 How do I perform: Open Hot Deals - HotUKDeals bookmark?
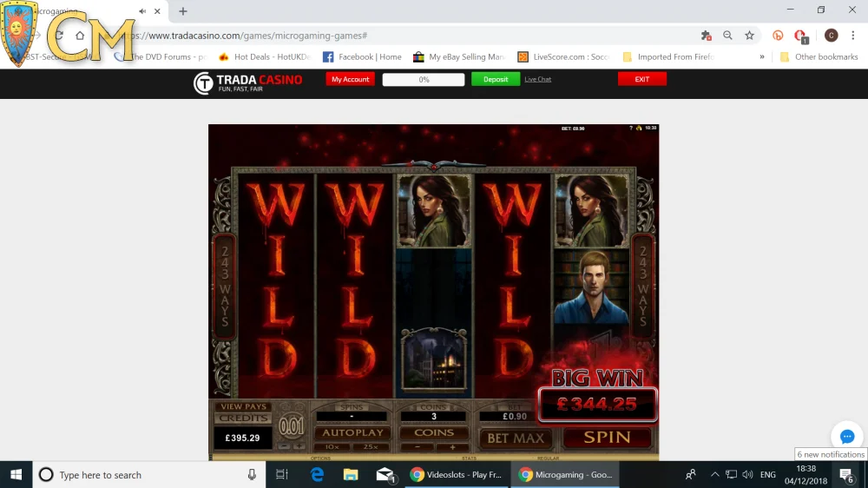coord(265,56)
